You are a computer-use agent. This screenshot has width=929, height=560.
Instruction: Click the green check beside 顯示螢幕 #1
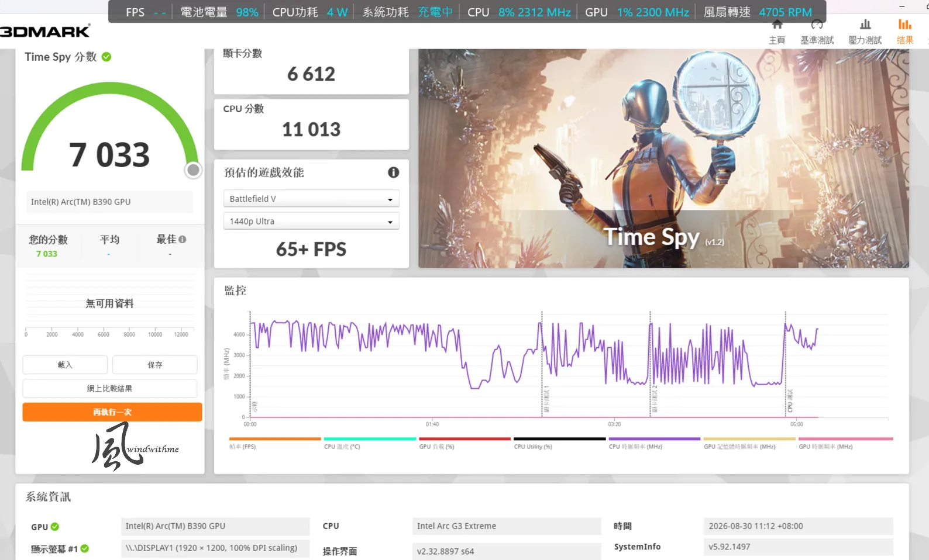point(85,548)
